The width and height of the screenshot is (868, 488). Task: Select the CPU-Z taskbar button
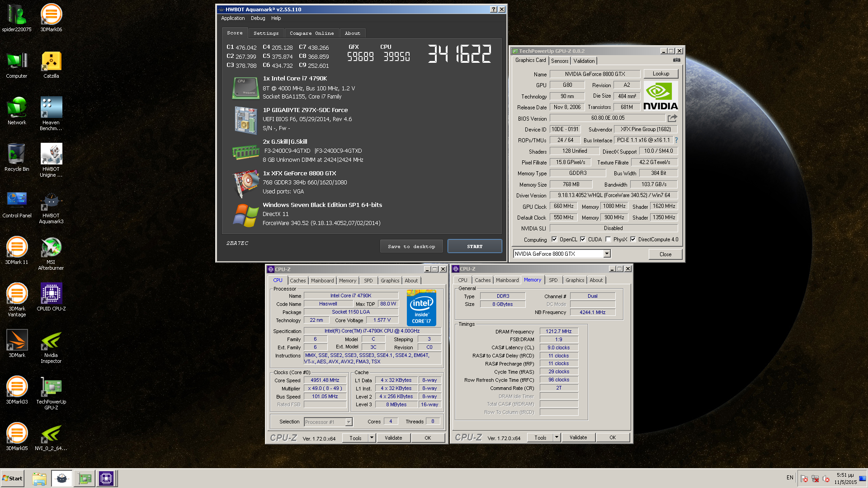106,479
